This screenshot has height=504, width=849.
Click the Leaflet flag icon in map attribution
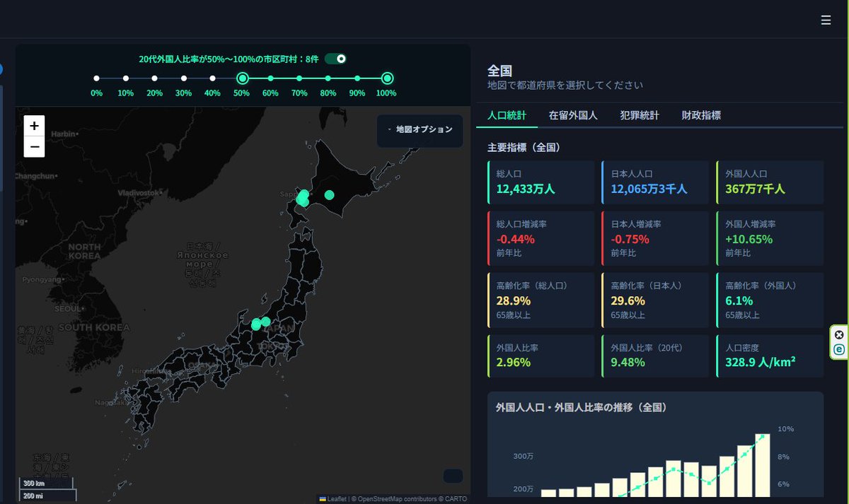323,498
